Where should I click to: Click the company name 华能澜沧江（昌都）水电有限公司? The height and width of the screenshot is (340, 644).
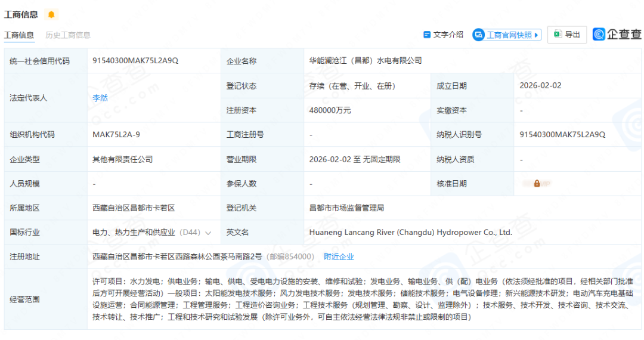point(366,61)
